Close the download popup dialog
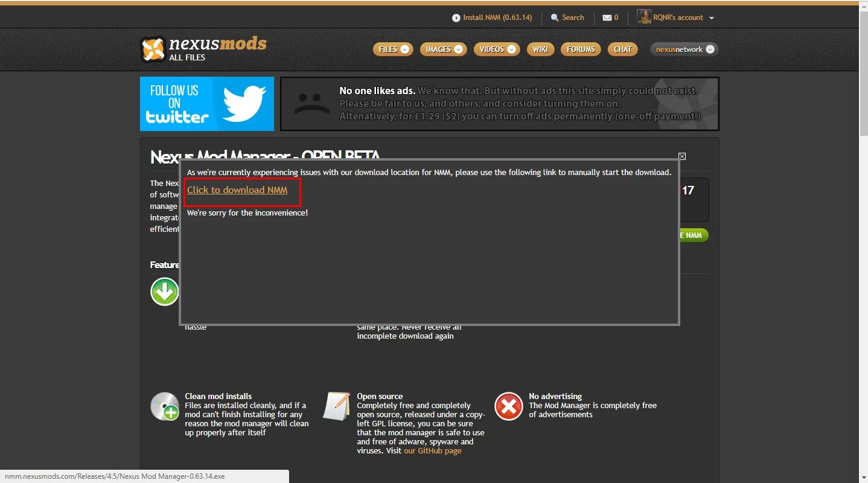 pyautogui.click(x=682, y=156)
